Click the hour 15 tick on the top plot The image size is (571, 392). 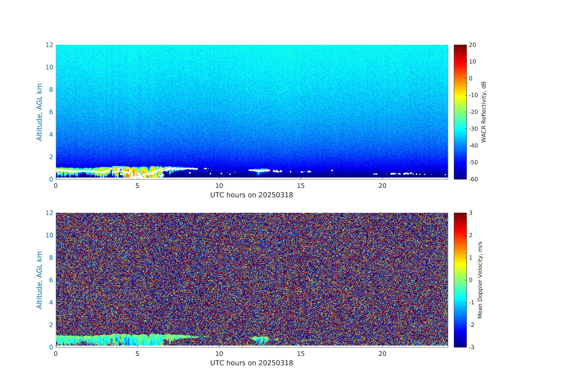tap(301, 186)
